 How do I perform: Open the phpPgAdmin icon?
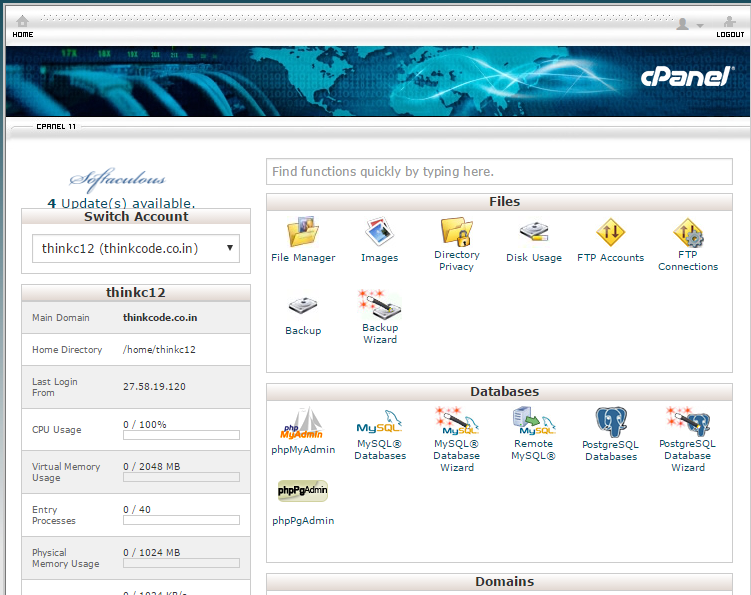pyautogui.click(x=303, y=491)
